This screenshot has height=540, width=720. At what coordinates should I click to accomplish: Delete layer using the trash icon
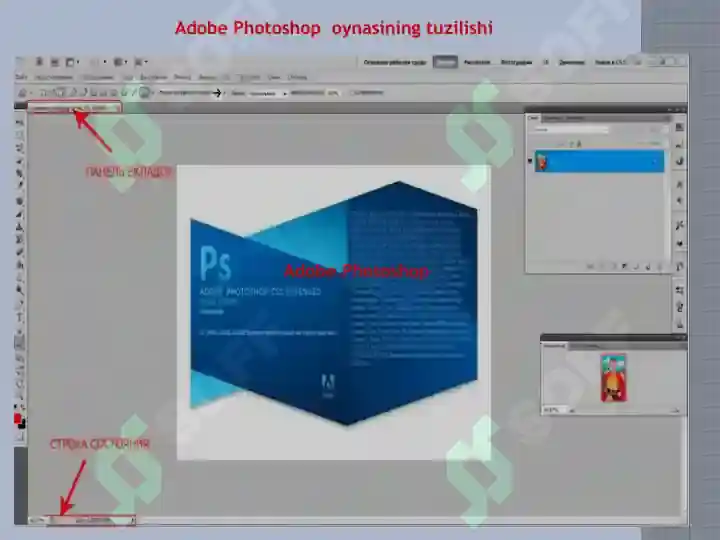tap(659, 266)
